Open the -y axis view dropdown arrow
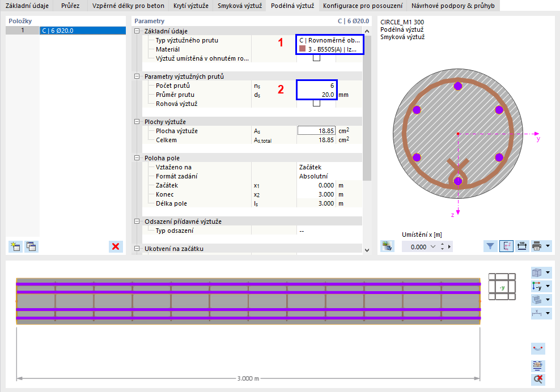Image resolution: width=560 pixels, height=392 pixels. tap(548, 286)
